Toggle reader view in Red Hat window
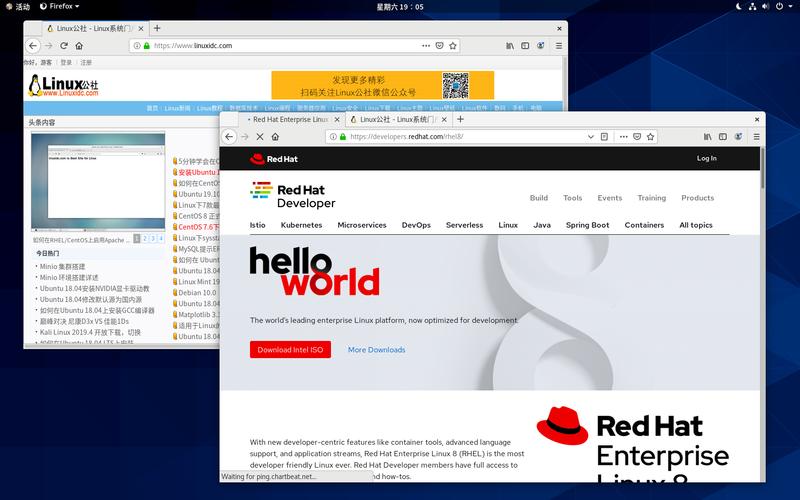The width and height of the screenshot is (800, 500). [x=604, y=136]
